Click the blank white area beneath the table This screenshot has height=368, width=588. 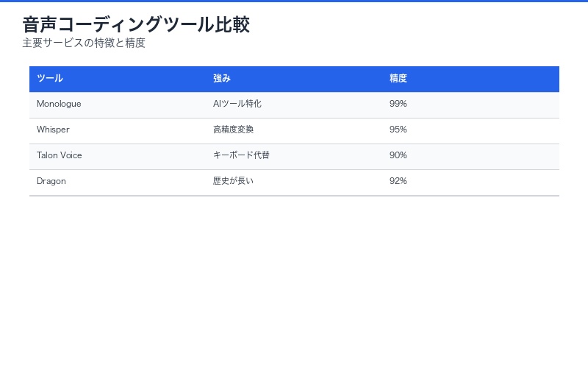pos(294,280)
